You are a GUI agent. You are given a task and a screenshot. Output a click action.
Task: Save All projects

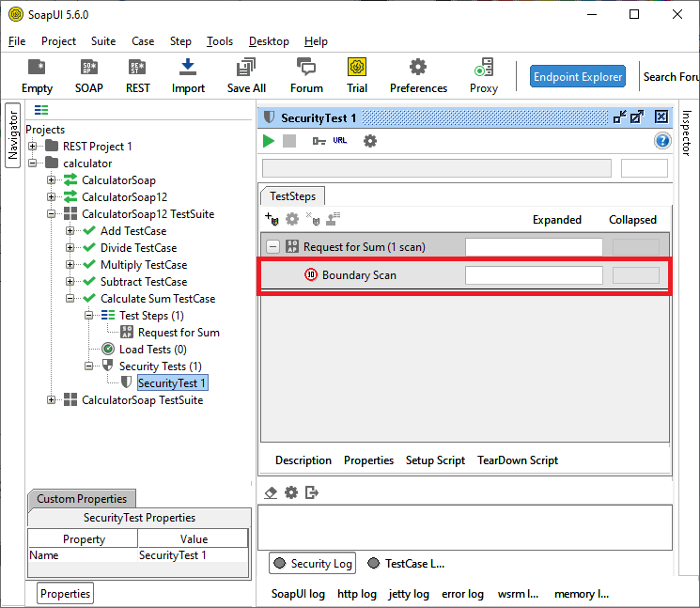pos(246,76)
